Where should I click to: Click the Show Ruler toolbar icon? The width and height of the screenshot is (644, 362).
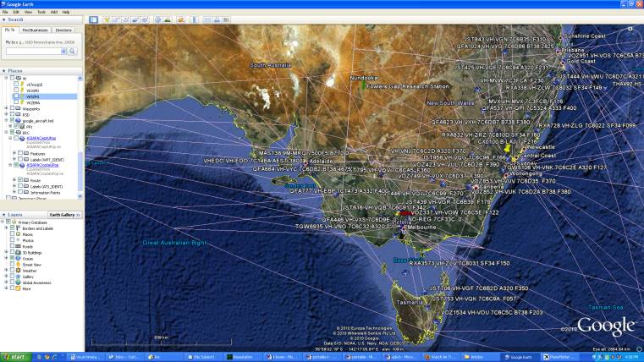coord(195,19)
